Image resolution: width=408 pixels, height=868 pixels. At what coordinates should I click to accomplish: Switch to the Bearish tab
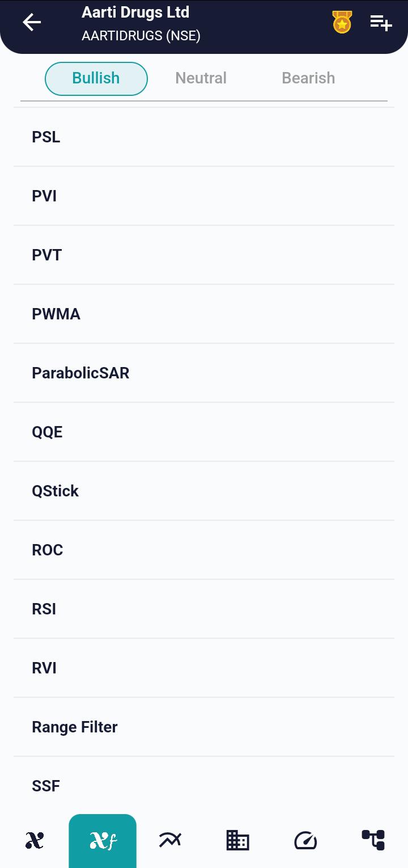(x=308, y=78)
